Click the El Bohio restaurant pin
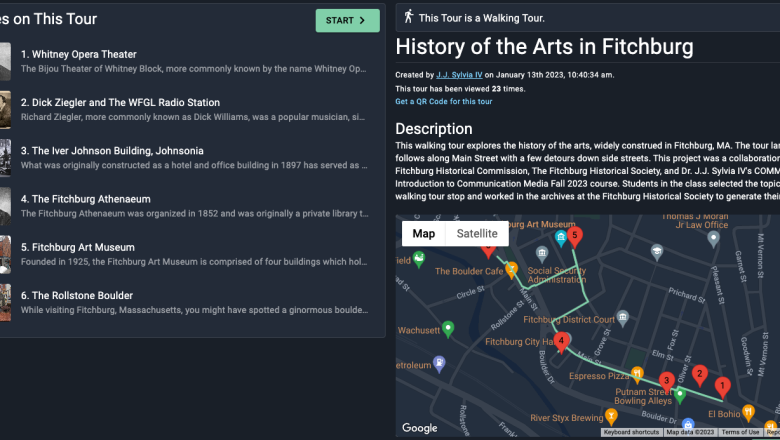 (748, 412)
